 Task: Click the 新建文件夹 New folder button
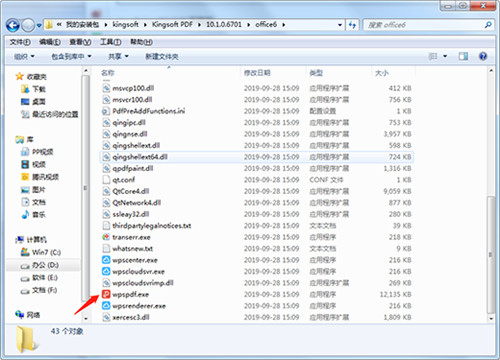click(x=162, y=57)
